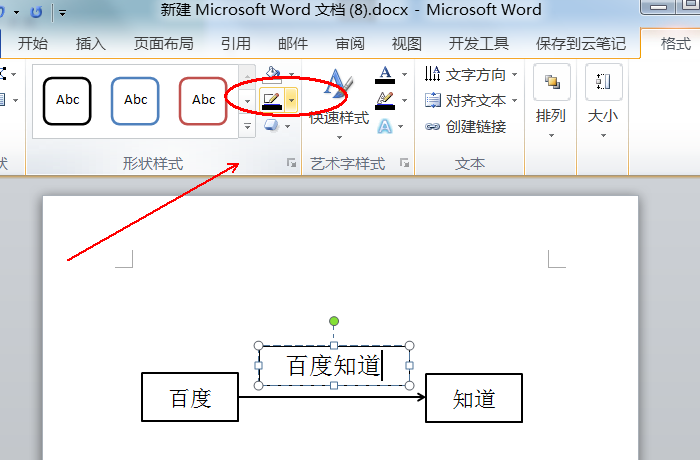700x460 pixels.
Task: Click the 大小 size icon
Action: (604, 82)
